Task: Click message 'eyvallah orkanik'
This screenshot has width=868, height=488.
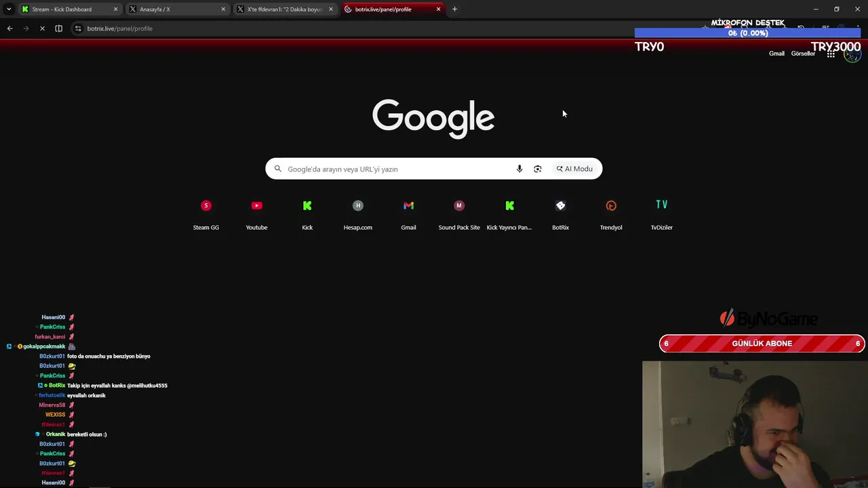Action: [x=86, y=395]
